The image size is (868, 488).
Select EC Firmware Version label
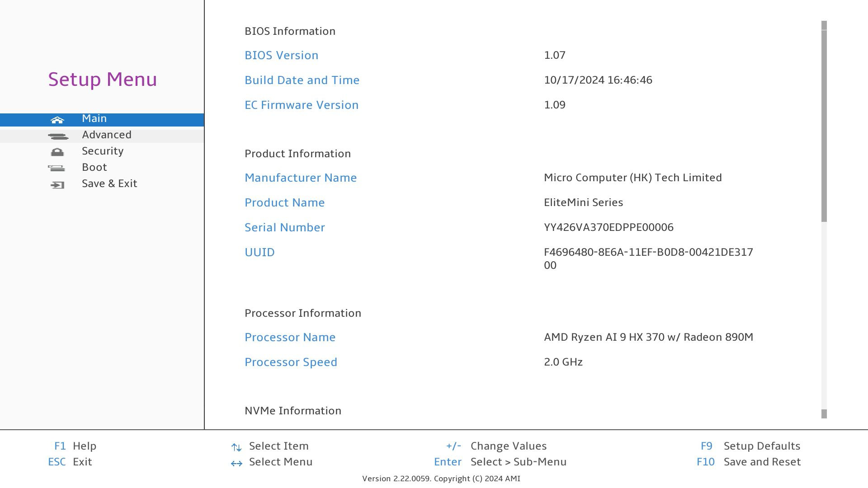tap(302, 105)
